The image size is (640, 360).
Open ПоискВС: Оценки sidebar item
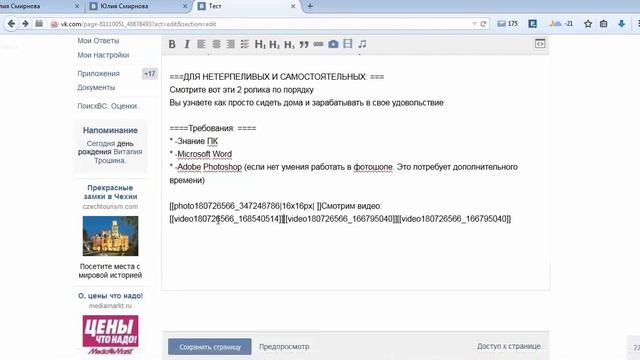click(108, 106)
